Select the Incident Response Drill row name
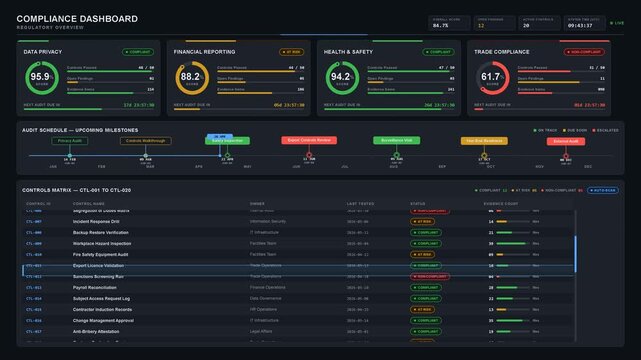Viewport: 641px width, 360px height. point(96,221)
